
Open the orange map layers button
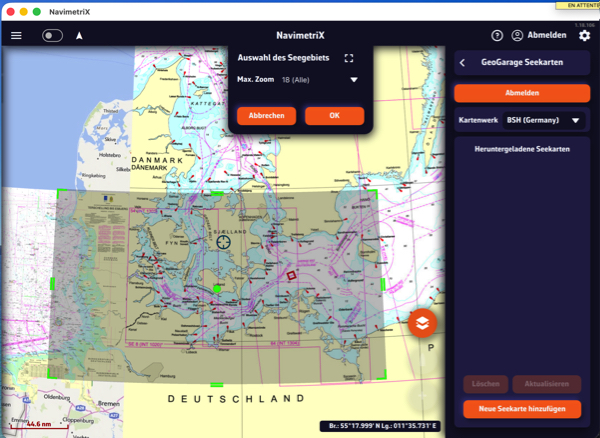pyautogui.click(x=422, y=323)
